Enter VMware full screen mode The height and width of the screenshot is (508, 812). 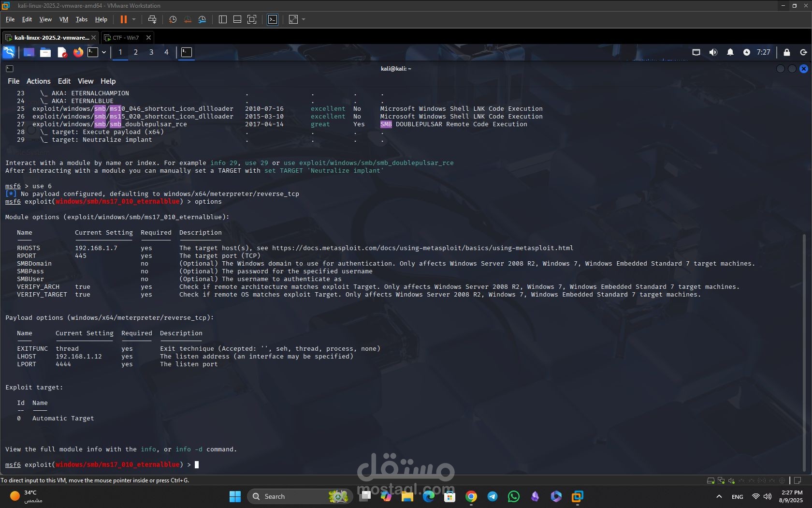pos(252,19)
